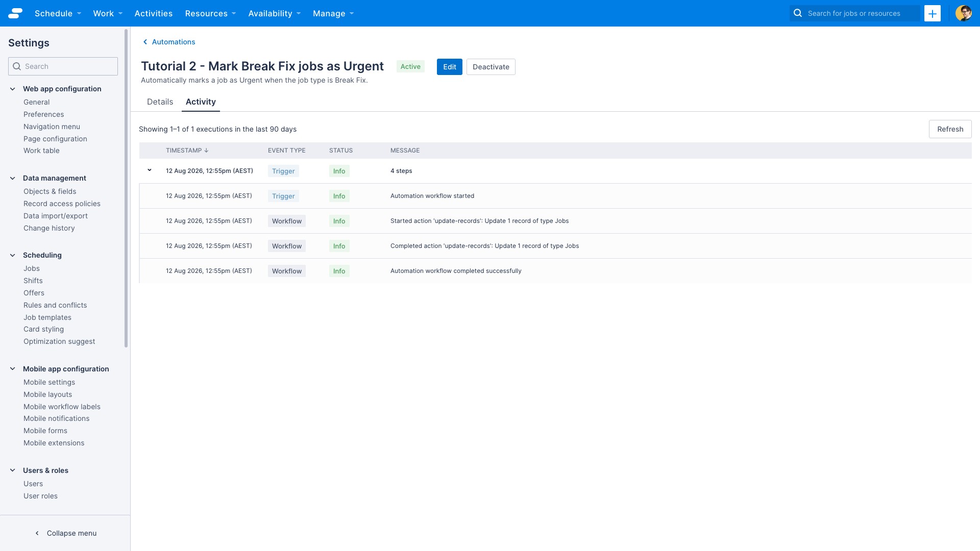Click the sidebar vertical scrollbar
Screen dimensions: 980x551
[x=126, y=189]
